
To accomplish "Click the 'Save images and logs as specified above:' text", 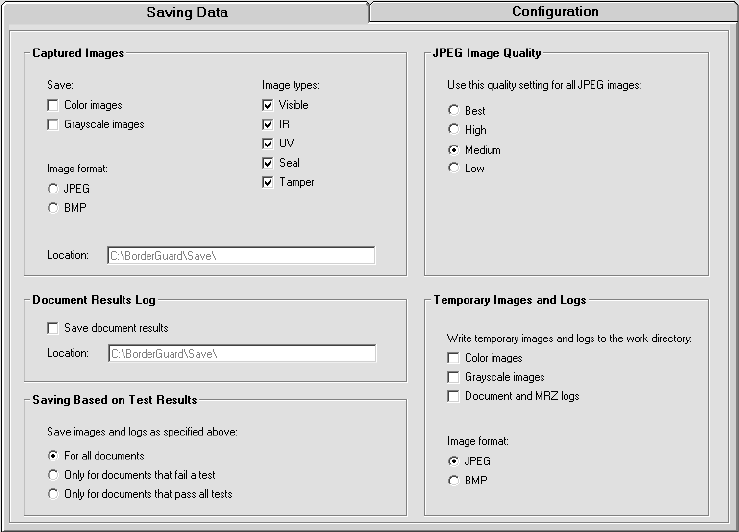I will click(142, 432).
